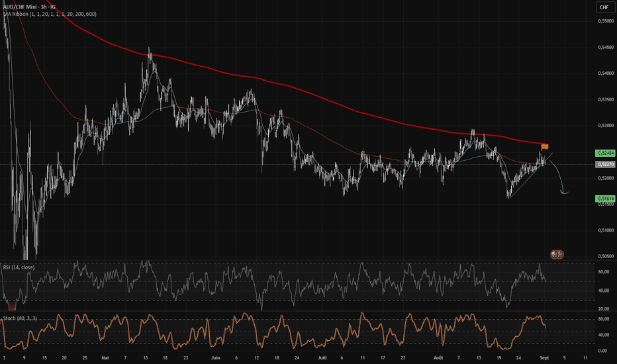The image size is (617, 364).
Task: Select the MA Ribbon indicator legend
Action: pyautogui.click(x=50, y=14)
